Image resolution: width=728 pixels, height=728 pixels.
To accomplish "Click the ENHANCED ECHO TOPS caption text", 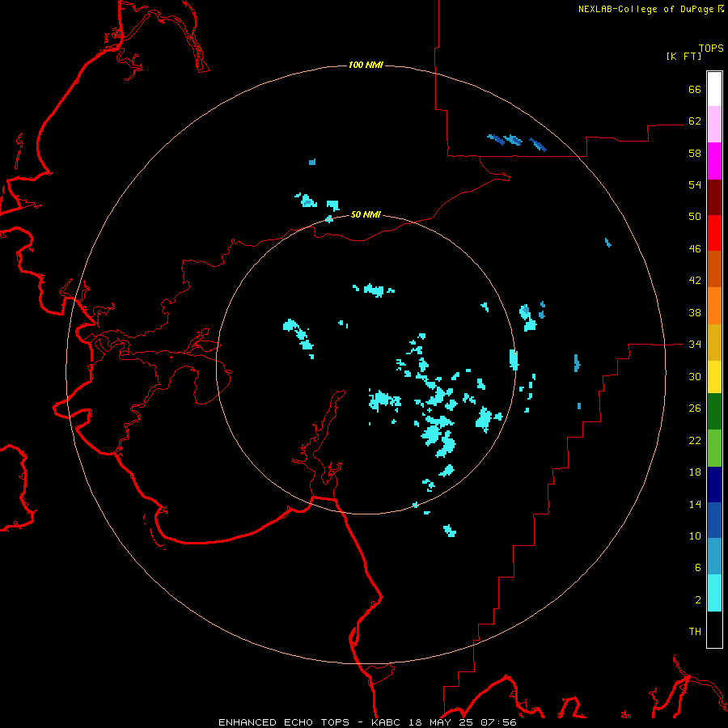I will tap(284, 722).
